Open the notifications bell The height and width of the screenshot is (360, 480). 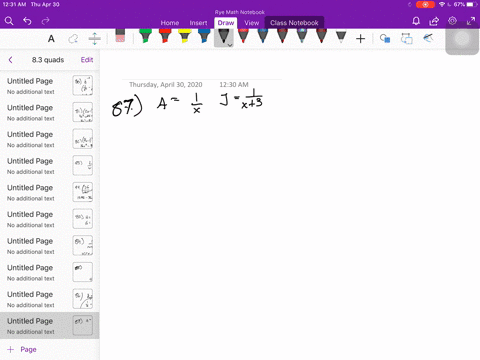[416, 21]
